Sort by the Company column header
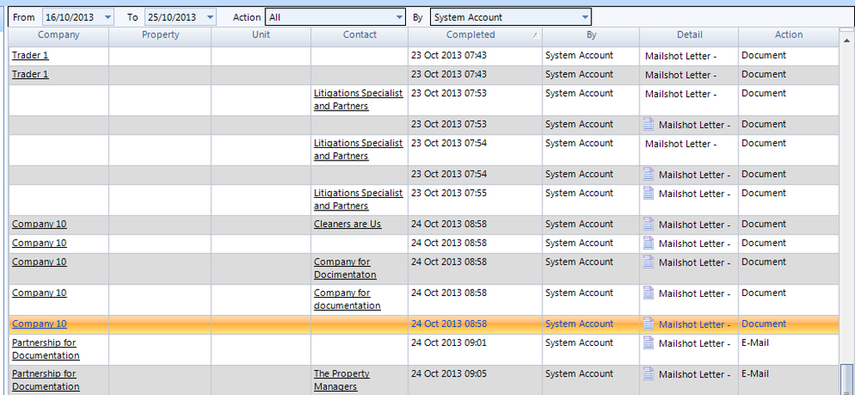855x395 pixels. tap(58, 35)
